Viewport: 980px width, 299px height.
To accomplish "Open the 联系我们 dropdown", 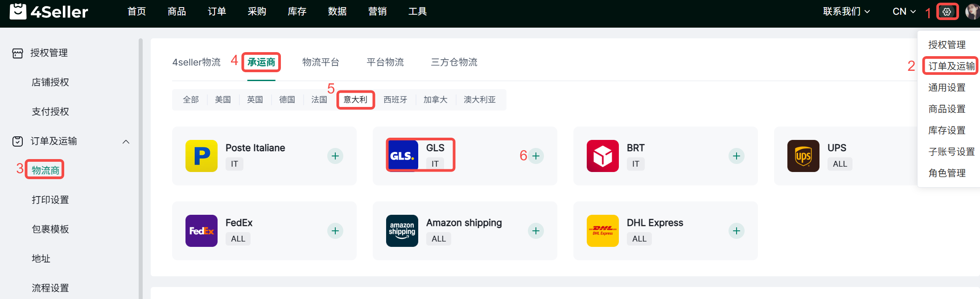I will pos(846,12).
